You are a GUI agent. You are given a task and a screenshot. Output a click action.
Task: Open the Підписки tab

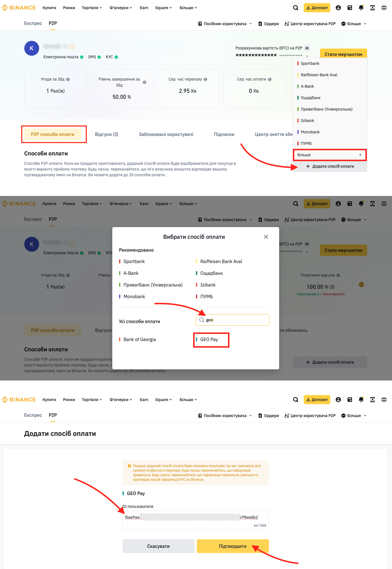click(224, 134)
